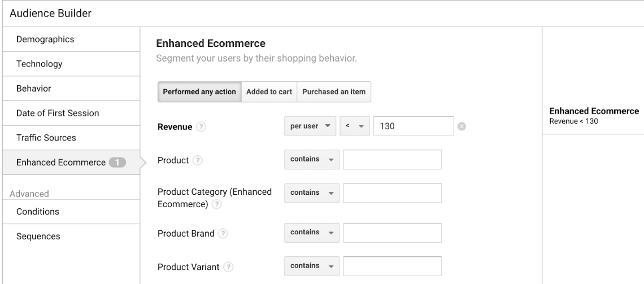Click the Product Variant text field
This screenshot has height=284, width=644.
(392, 266)
